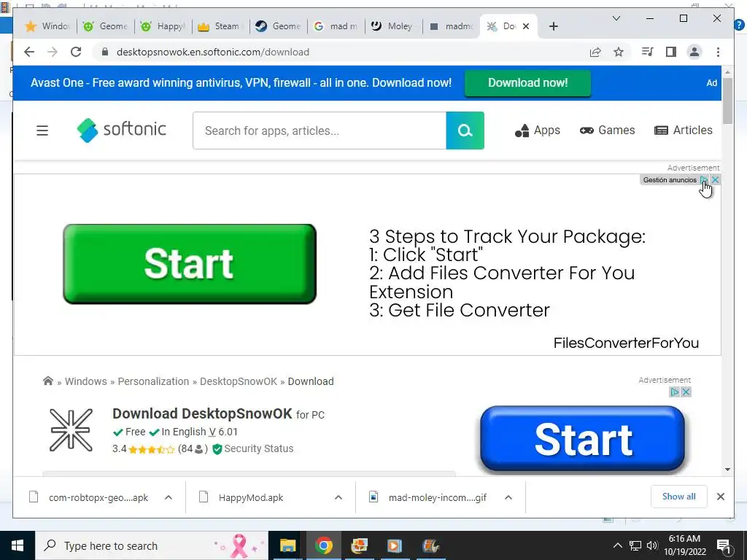Screen dimensions: 747x560
Task: Open the network icon in the tray
Action: click(635, 545)
